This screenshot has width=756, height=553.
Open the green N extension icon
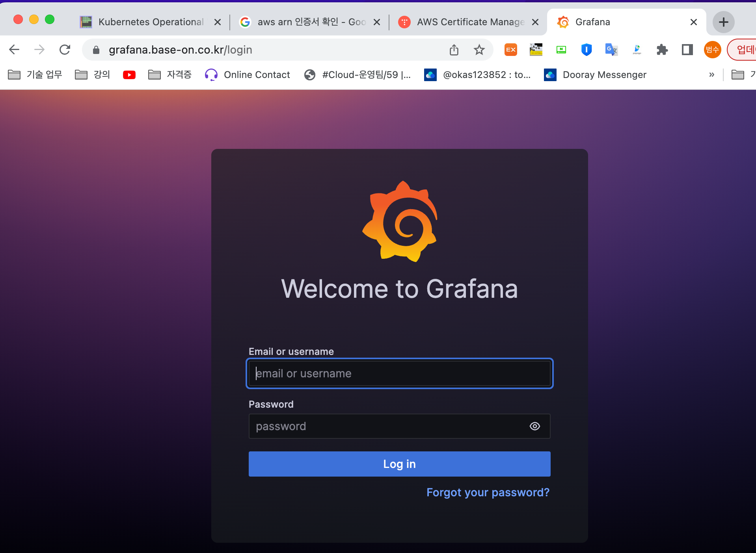561,50
